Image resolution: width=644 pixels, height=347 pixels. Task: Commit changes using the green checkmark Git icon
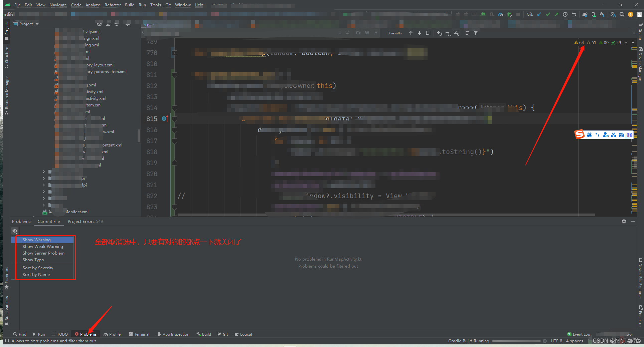[x=548, y=14]
